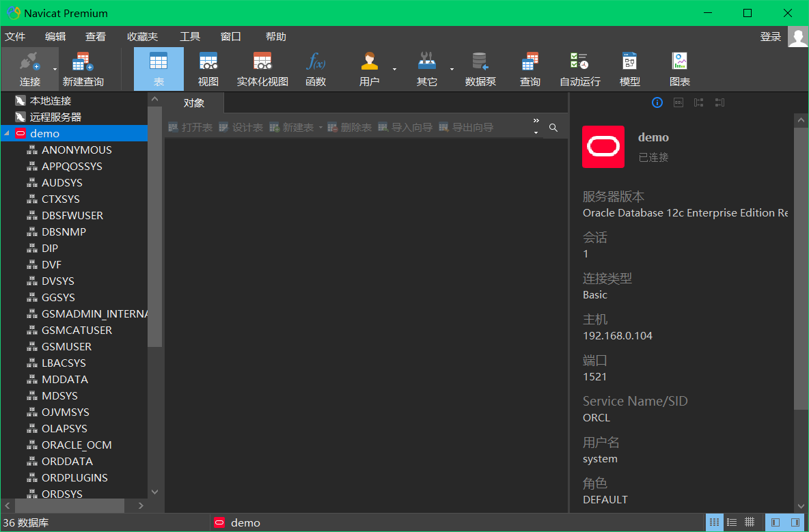Select the 表 (Table) toolbar icon
Screen dimensions: 809x532
click(159, 68)
